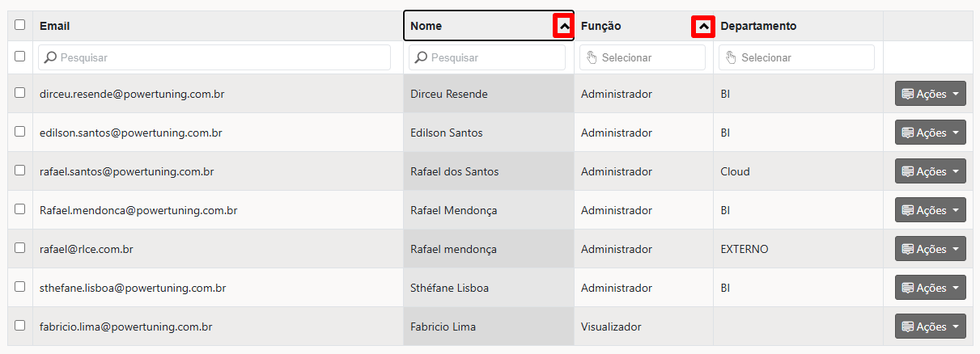Select the checkbox for rafael@rlce.com.br row

click(x=20, y=248)
